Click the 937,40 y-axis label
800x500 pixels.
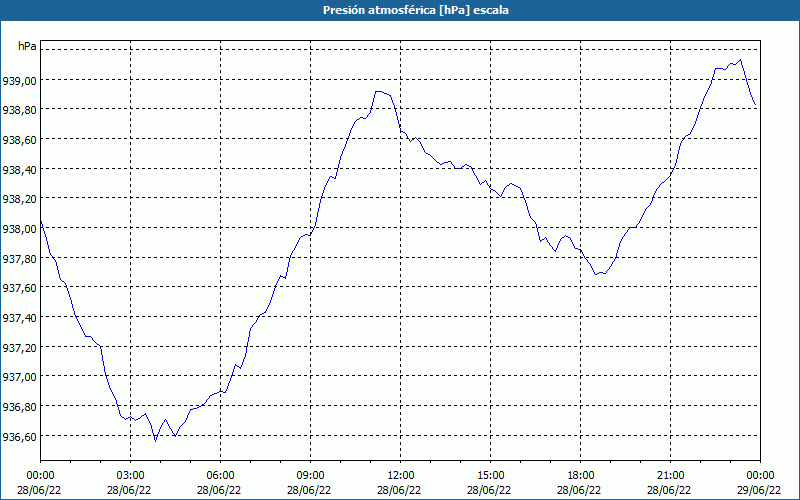pyautogui.click(x=19, y=317)
